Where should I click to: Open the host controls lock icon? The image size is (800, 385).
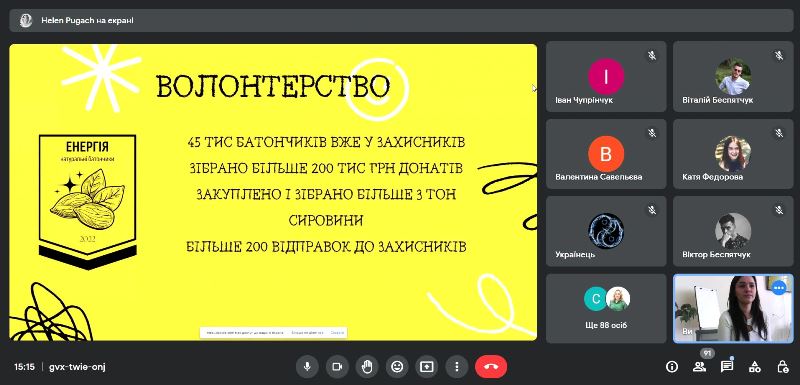click(x=782, y=366)
